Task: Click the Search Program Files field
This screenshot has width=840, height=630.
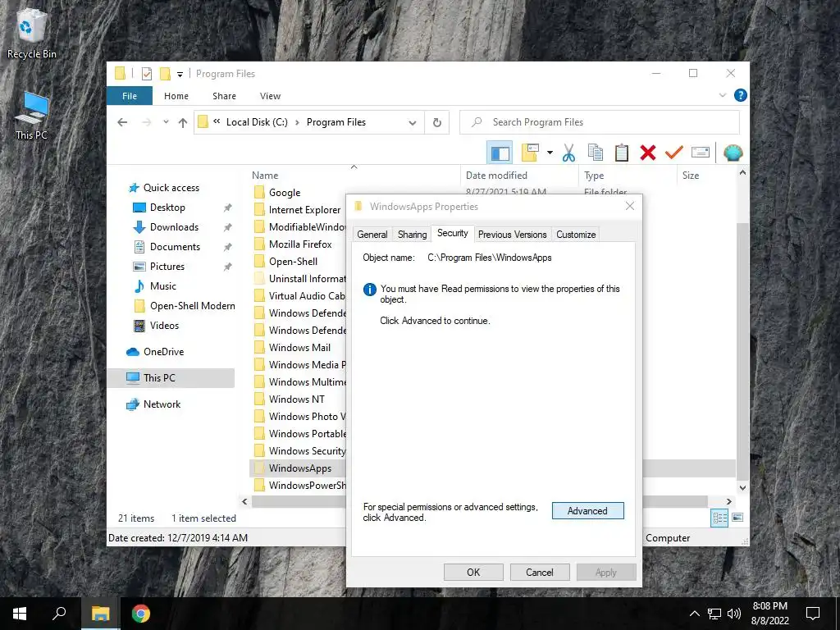Action: (x=600, y=122)
